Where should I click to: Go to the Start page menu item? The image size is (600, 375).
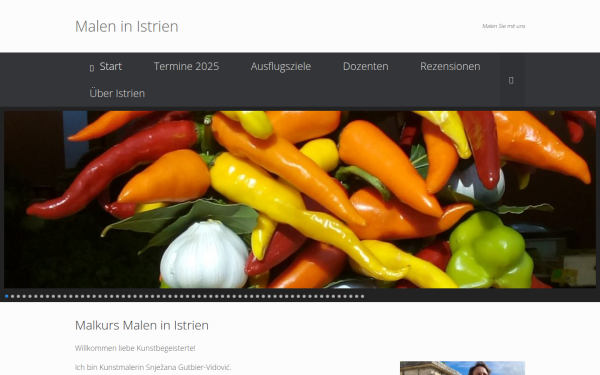click(x=106, y=67)
